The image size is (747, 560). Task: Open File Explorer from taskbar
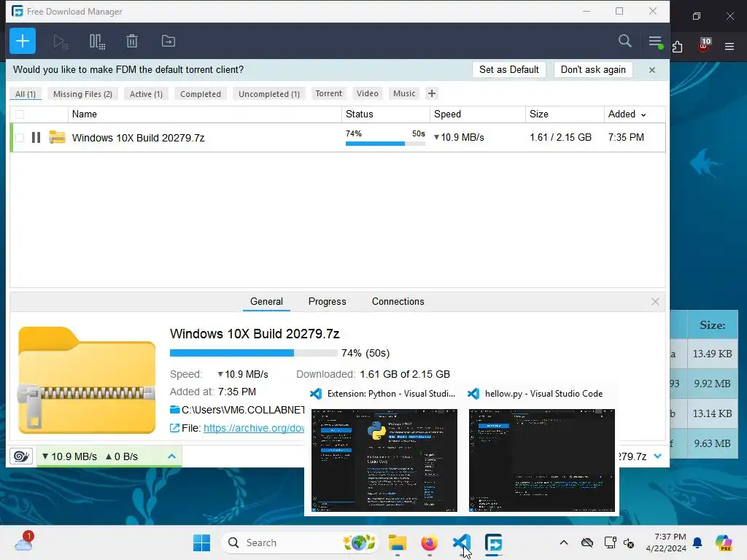click(398, 542)
